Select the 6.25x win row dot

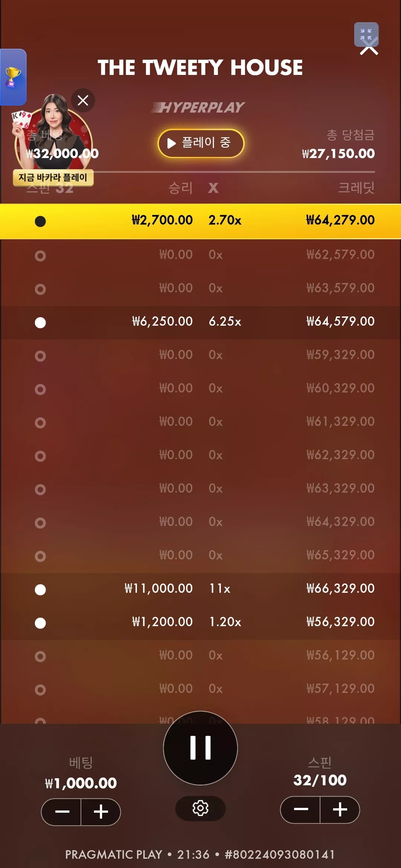pyautogui.click(x=40, y=323)
